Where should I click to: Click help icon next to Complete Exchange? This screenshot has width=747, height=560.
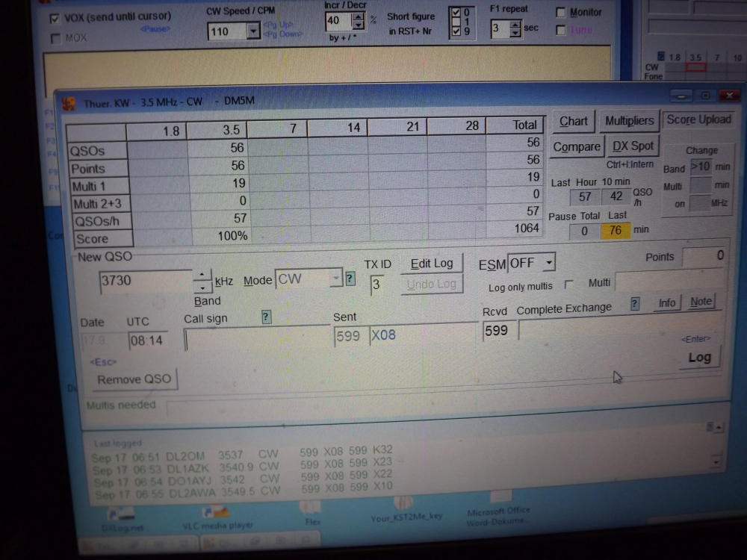coord(635,303)
